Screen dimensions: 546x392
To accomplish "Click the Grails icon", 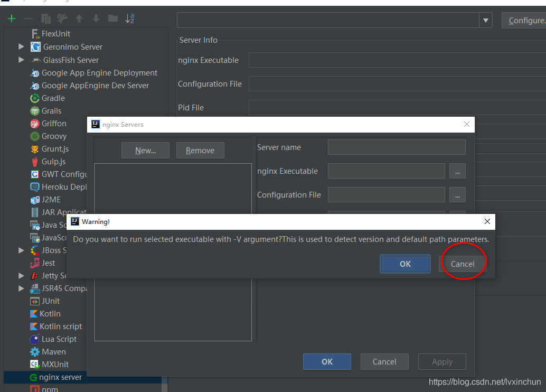I will (34, 111).
